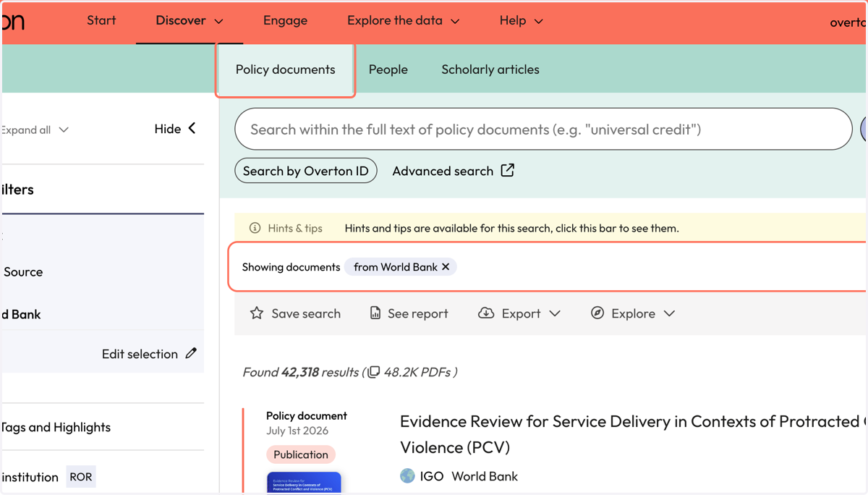
Task: Expand all filters dropdown arrow
Action: coord(64,130)
